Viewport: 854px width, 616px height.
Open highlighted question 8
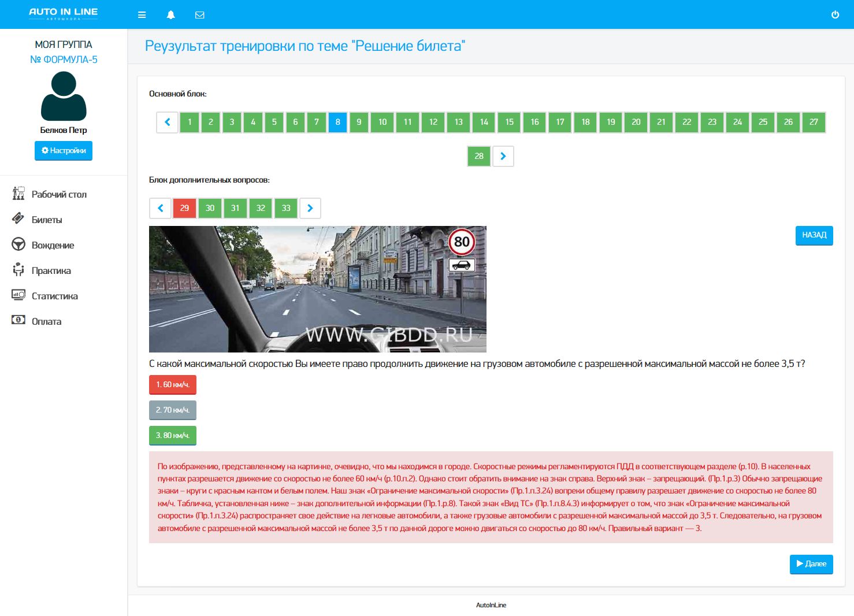(338, 123)
